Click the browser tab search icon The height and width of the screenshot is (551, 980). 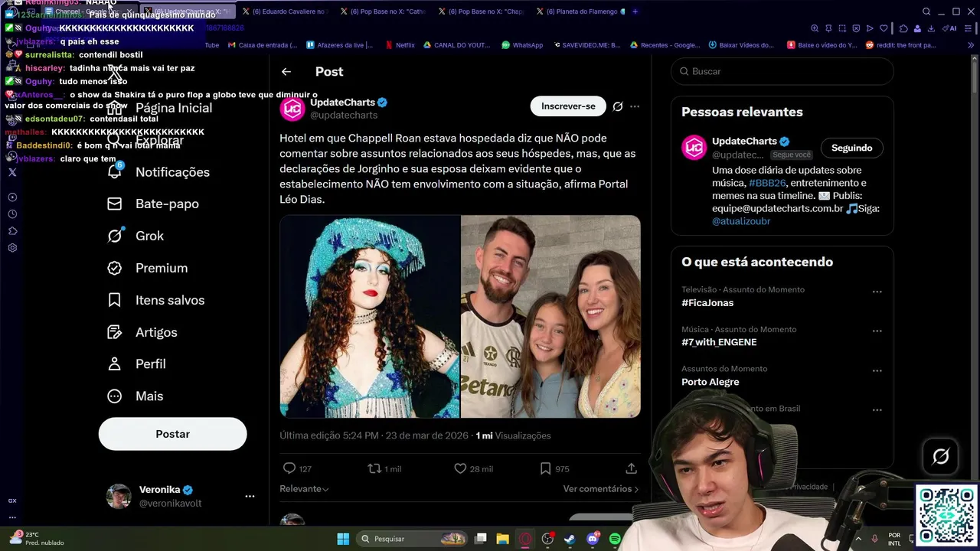pyautogui.click(x=926, y=11)
